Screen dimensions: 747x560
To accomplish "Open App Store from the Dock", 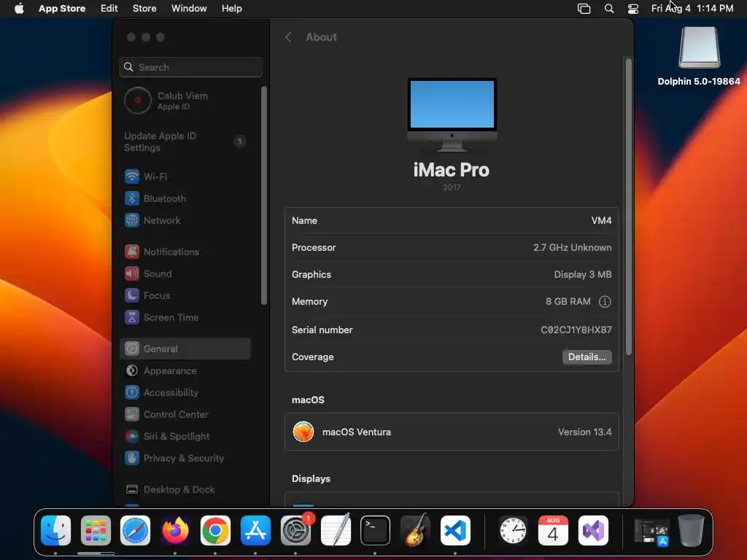I will (255, 531).
